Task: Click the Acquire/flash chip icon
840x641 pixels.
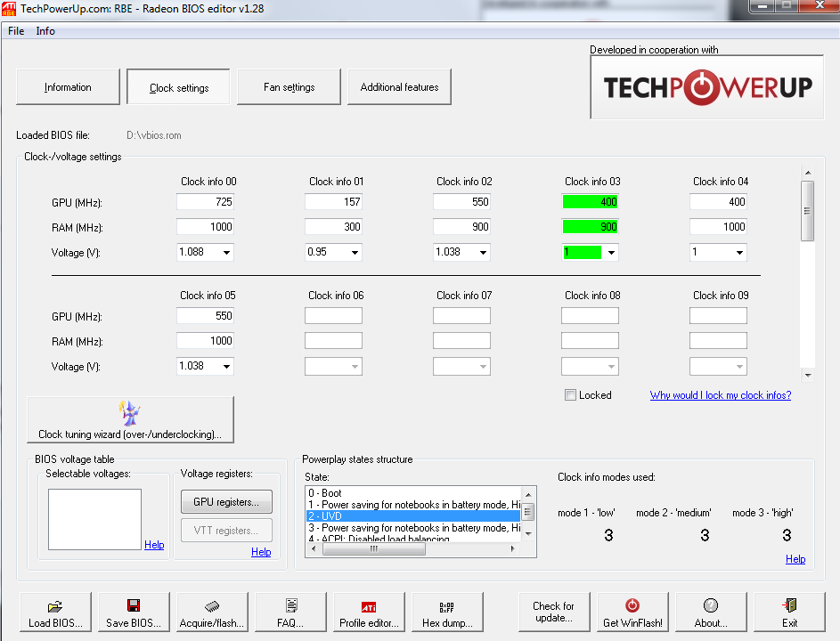Action: [x=212, y=606]
